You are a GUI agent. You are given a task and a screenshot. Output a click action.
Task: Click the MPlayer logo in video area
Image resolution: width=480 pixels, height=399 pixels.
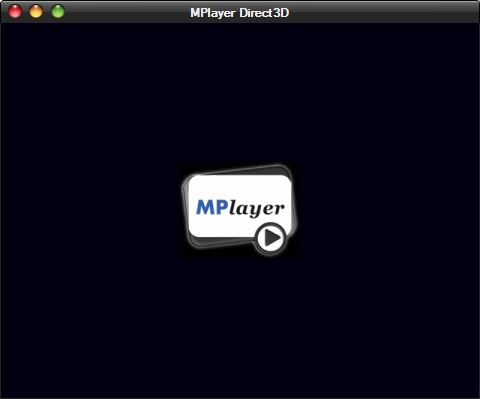tap(240, 210)
